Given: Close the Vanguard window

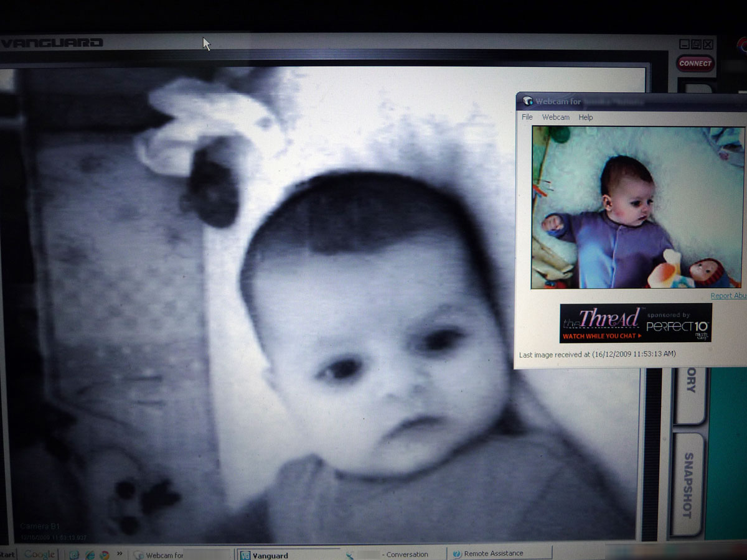Looking at the screenshot, I should click(707, 44).
